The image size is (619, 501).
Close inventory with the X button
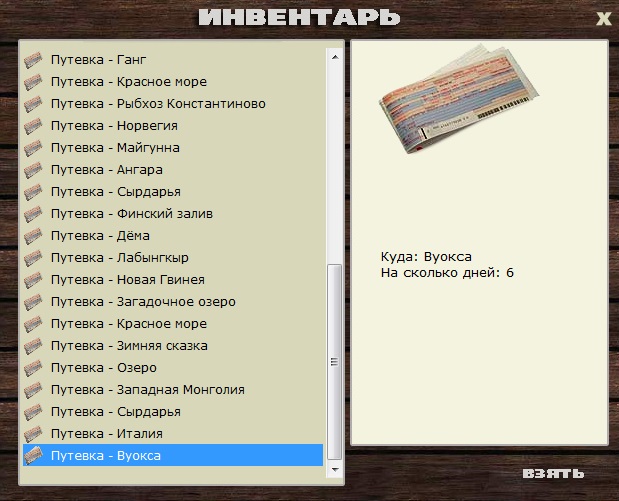point(604,19)
